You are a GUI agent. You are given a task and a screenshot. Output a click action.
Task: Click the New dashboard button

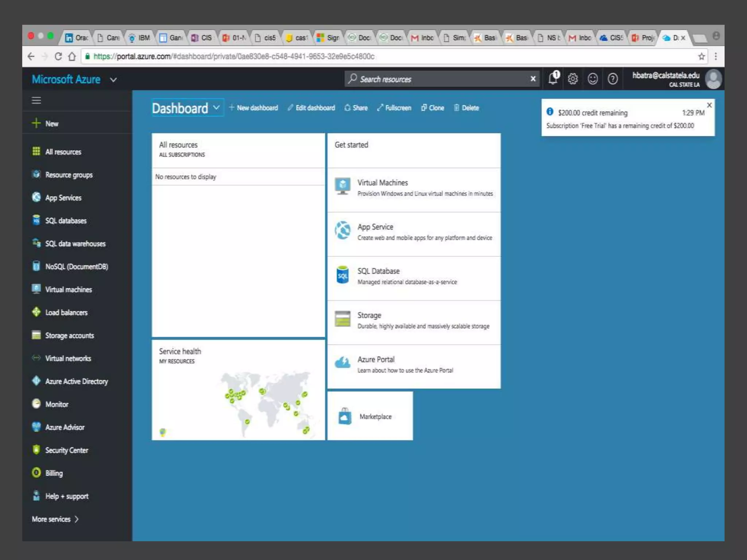253,108
